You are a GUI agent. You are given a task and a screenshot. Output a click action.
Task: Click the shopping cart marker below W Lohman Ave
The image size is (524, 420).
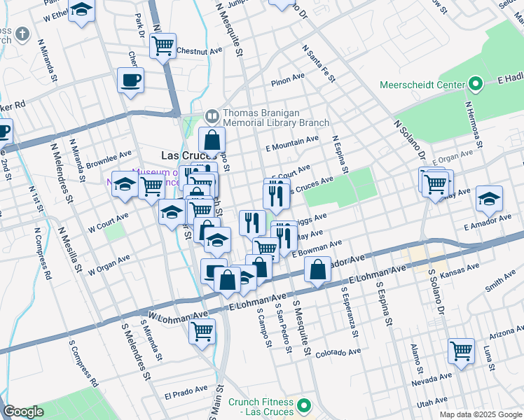[202, 330]
